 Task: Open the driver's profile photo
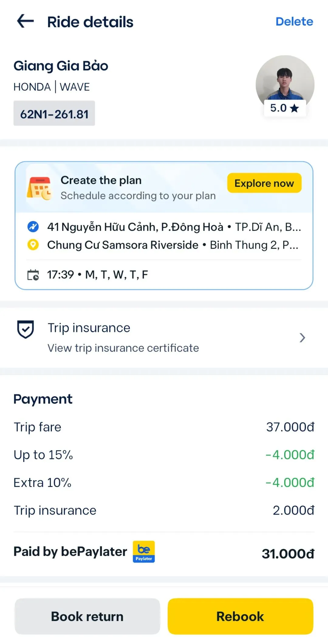pyautogui.click(x=285, y=81)
